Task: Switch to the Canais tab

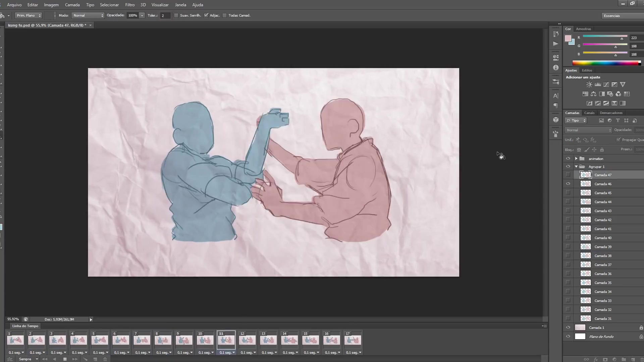Action: [589, 113]
